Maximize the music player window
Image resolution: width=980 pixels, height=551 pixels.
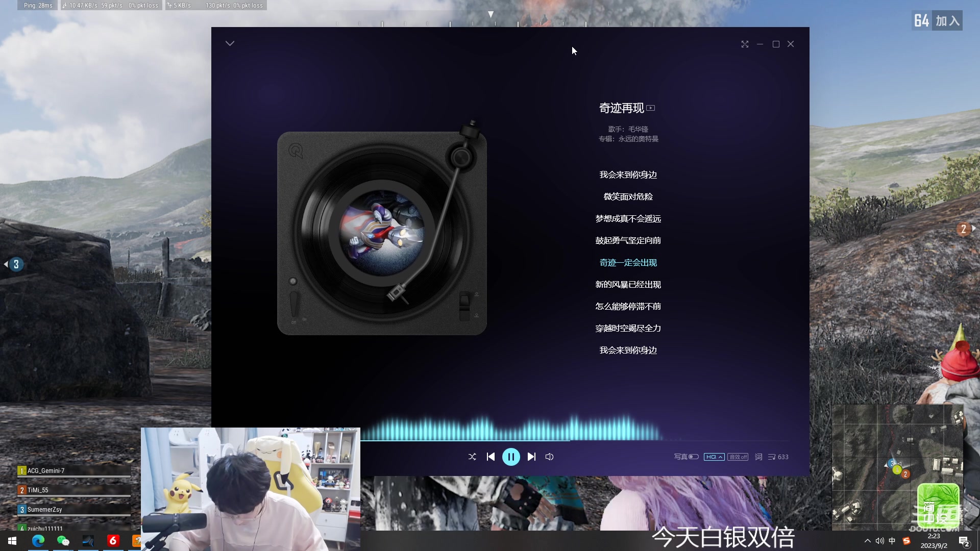pos(776,44)
